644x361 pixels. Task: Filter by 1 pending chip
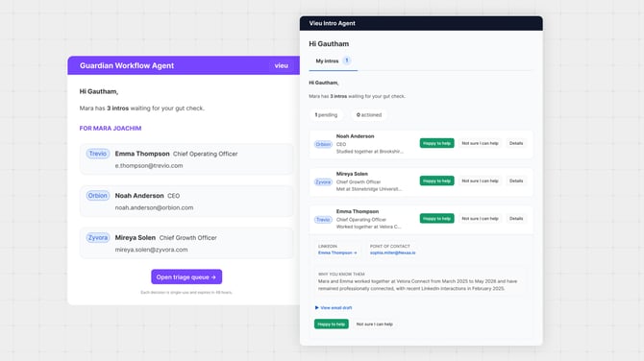point(326,115)
